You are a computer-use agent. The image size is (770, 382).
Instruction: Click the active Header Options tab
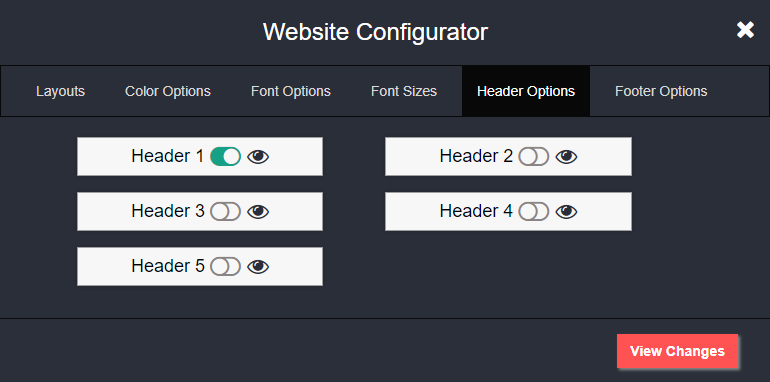click(x=526, y=91)
